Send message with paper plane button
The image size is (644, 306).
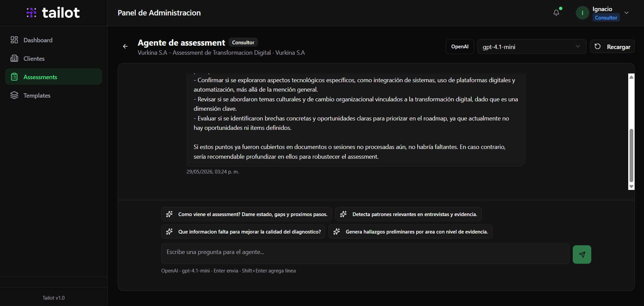tap(582, 254)
